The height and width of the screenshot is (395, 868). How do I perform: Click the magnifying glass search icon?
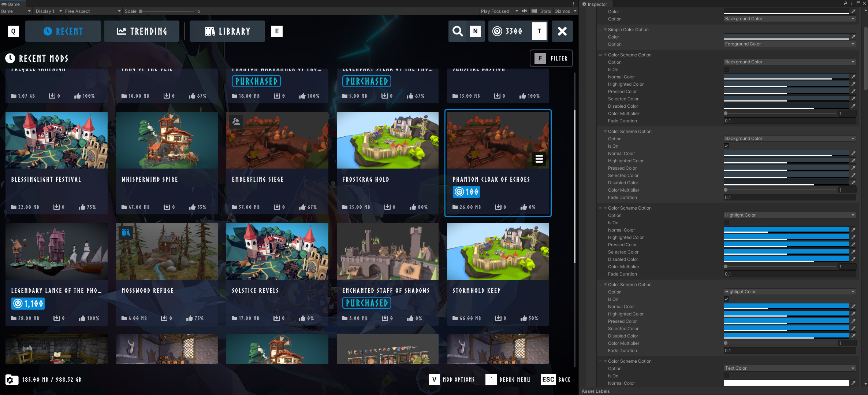click(x=458, y=31)
